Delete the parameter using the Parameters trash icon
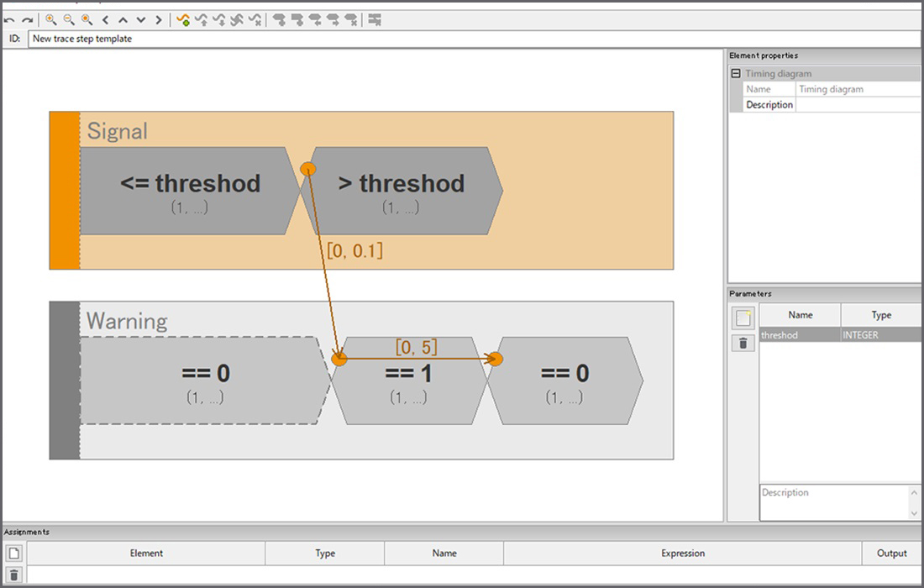The image size is (924, 588). point(743,343)
